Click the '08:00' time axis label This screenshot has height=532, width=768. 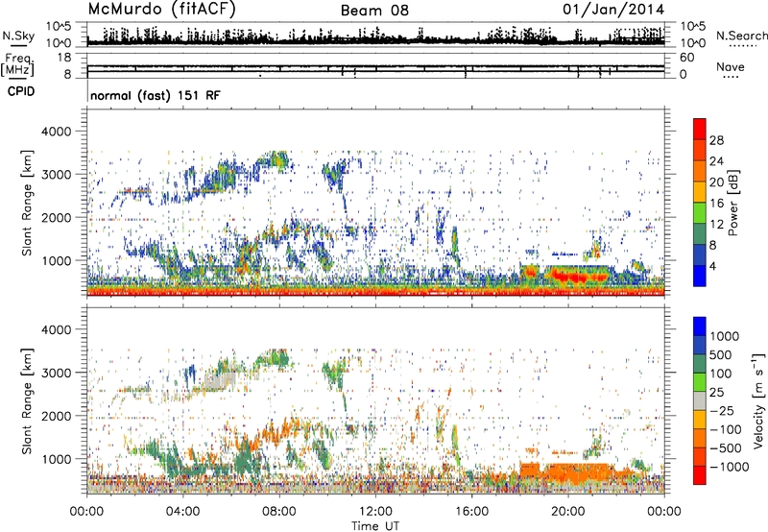(x=279, y=512)
